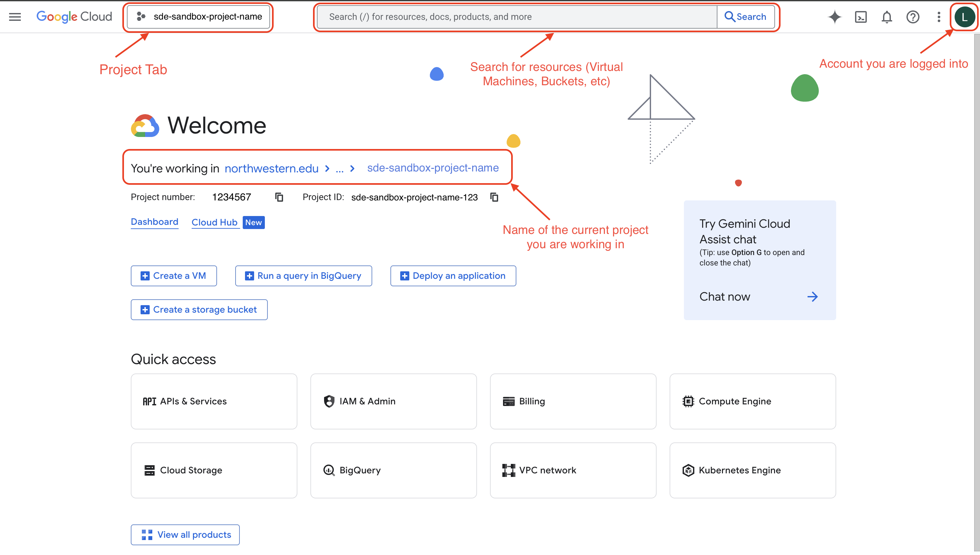Click the Chat now arrow
Image resolution: width=980 pixels, height=555 pixels.
coord(812,297)
